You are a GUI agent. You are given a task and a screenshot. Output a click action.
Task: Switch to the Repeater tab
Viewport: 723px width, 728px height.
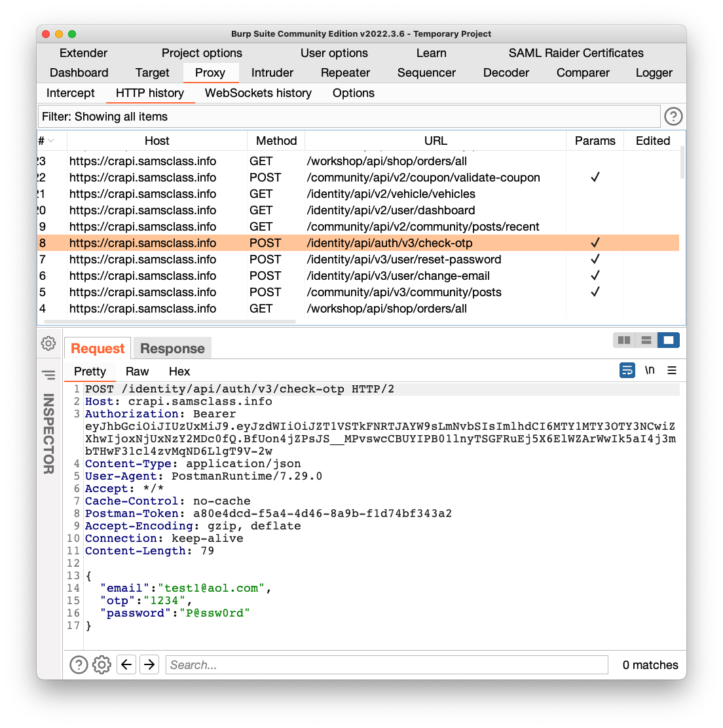(x=345, y=73)
